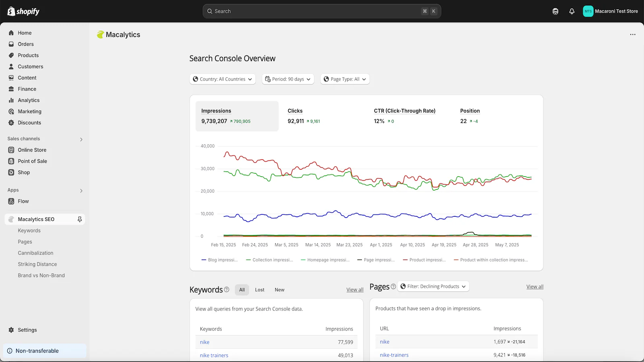Click the Macalytics app logo
Image resolution: width=644 pixels, height=362 pixels.
pos(100,35)
